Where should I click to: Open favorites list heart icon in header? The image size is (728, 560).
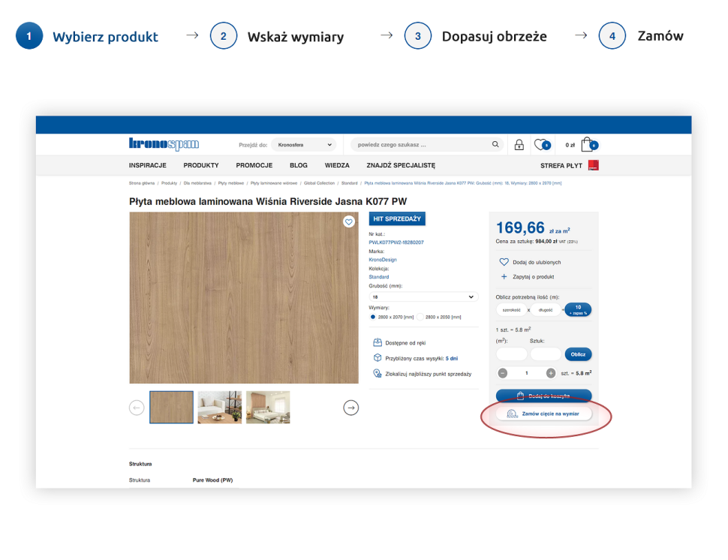[x=540, y=145]
